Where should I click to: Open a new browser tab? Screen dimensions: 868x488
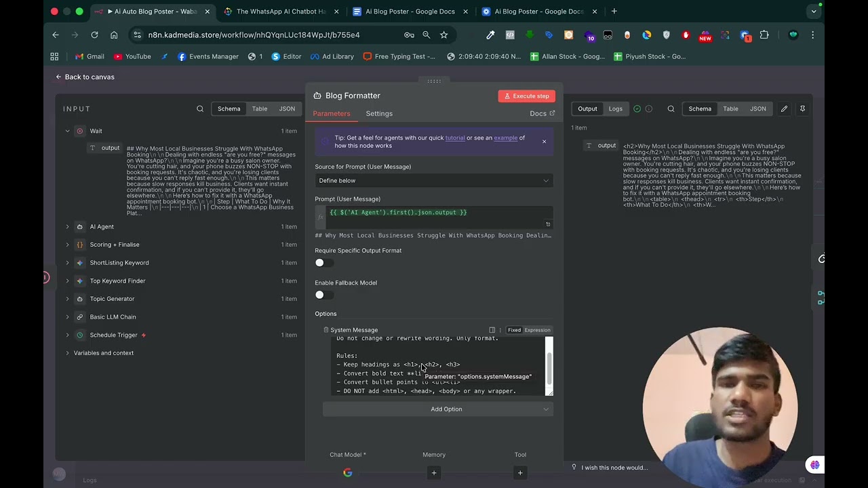pyautogui.click(x=614, y=12)
